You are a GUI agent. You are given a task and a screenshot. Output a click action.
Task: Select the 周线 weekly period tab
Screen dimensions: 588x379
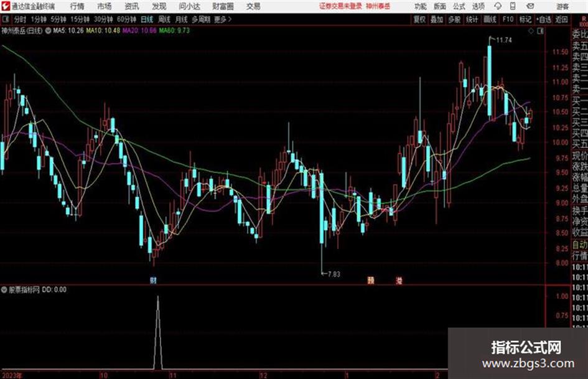[164, 19]
